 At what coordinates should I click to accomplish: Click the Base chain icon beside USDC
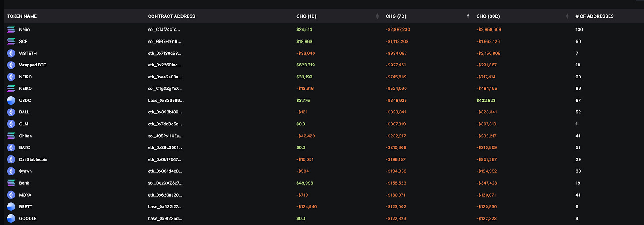(x=11, y=101)
